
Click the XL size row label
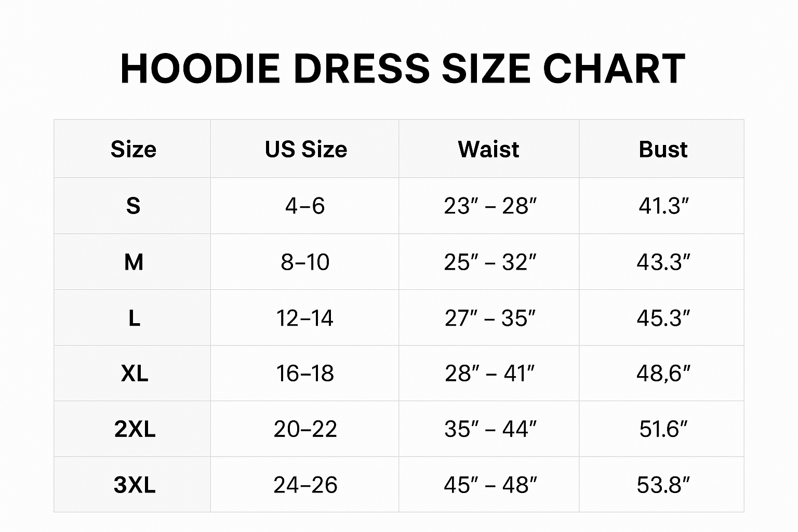[x=135, y=374]
